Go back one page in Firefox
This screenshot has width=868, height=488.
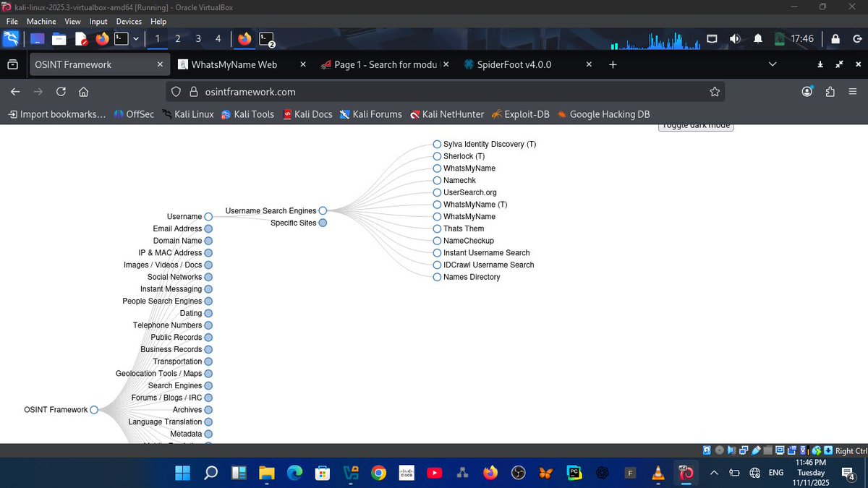pos(15,92)
